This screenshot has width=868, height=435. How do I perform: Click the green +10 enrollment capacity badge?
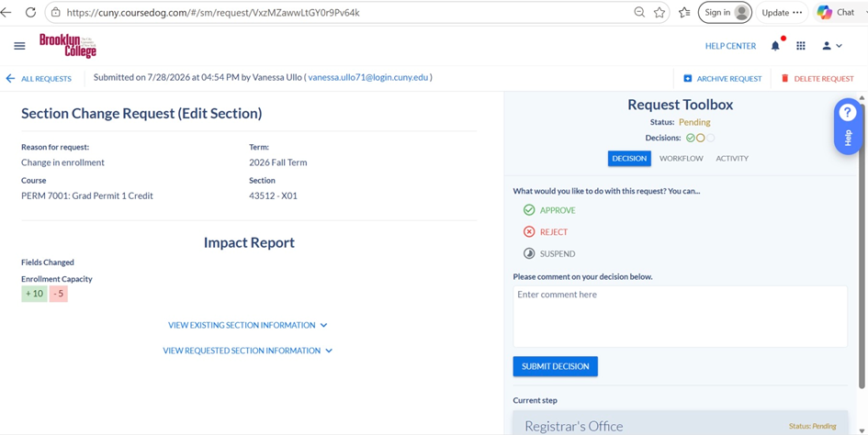coord(34,294)
